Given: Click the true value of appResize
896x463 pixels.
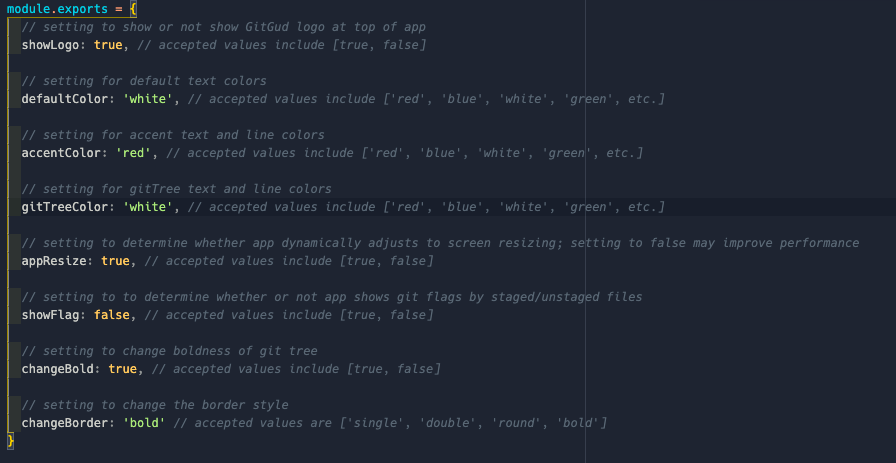Looking at the screenshot, I should (x=115, y=261).
